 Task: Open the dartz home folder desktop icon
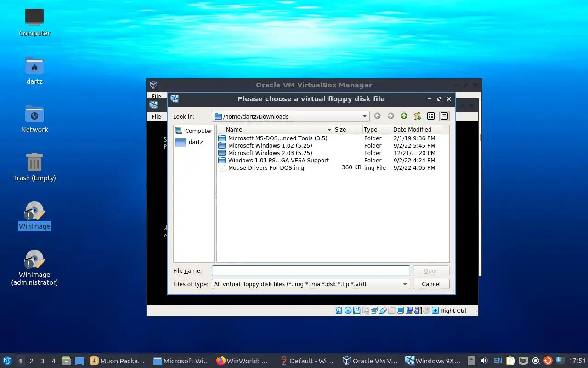[34, 70]
